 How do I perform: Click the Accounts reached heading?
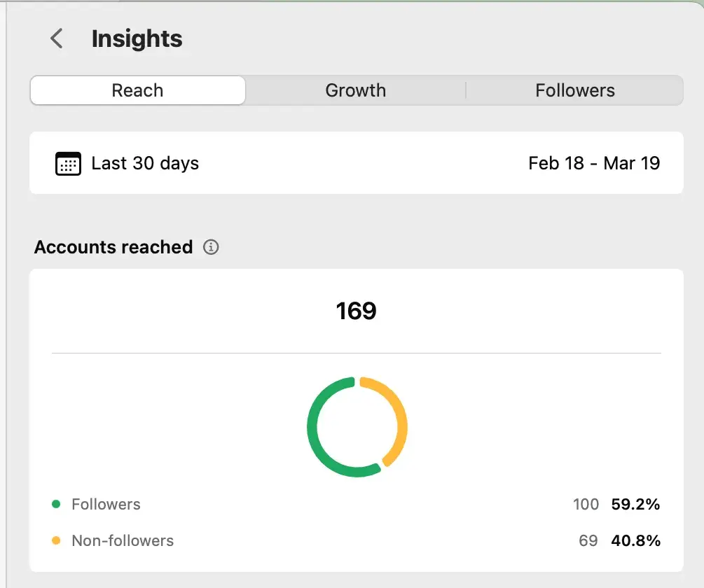113,247
